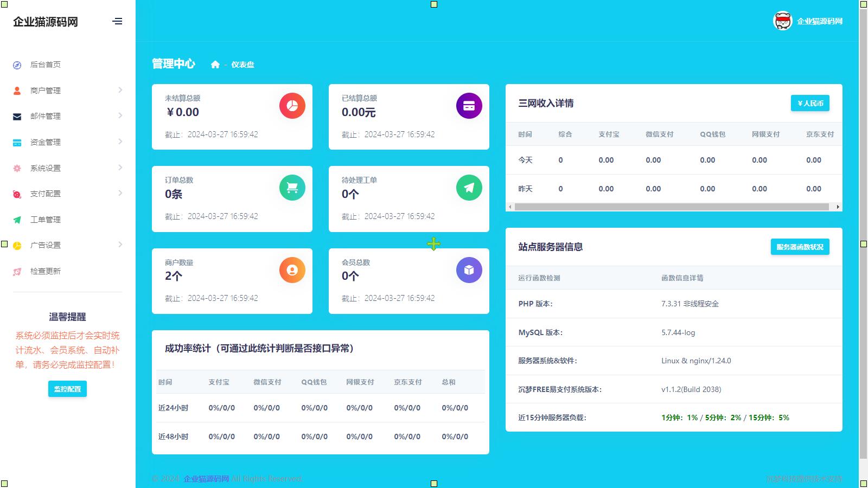868x488 pixels.
Task: Click the 京东支付 header in income table
Action: tap(820, 134)
